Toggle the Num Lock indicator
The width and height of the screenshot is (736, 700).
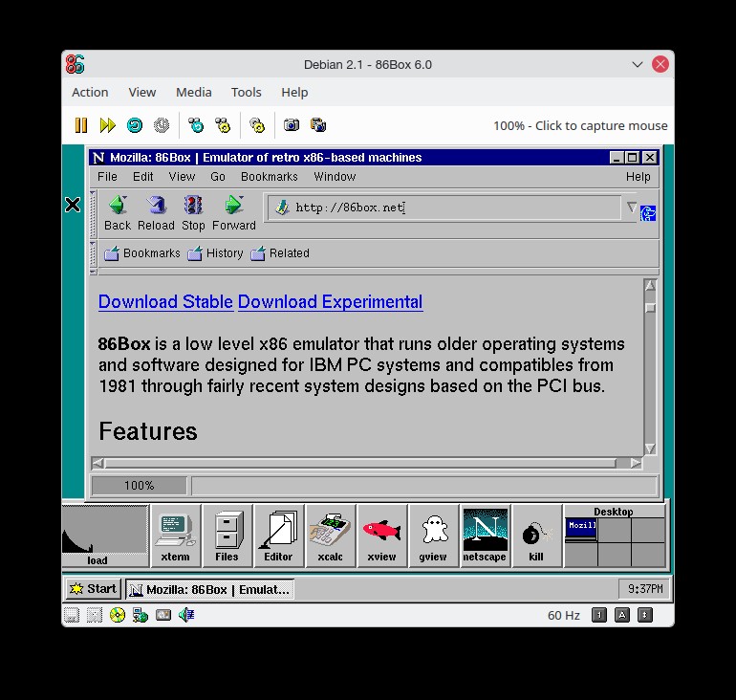599,615
